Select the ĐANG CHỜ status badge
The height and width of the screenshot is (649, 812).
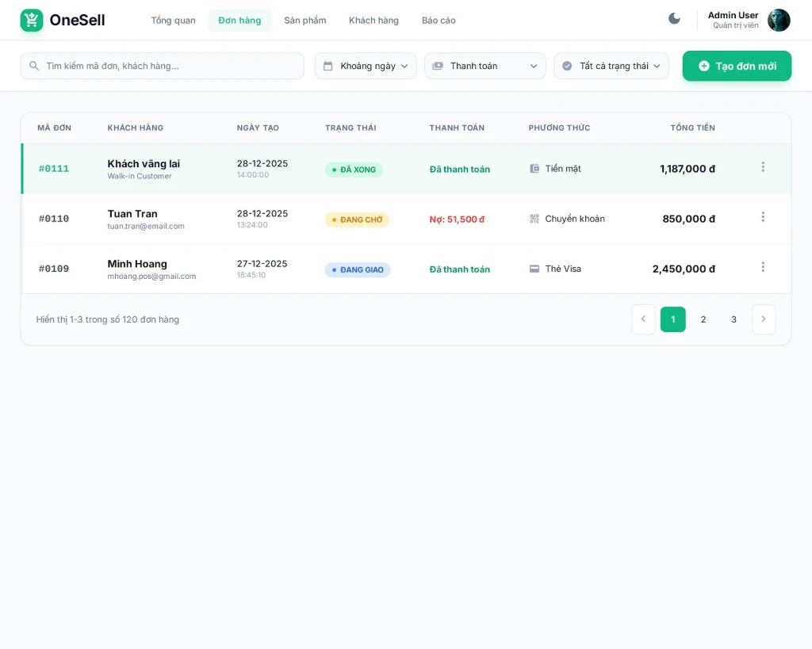pos(357,220)
